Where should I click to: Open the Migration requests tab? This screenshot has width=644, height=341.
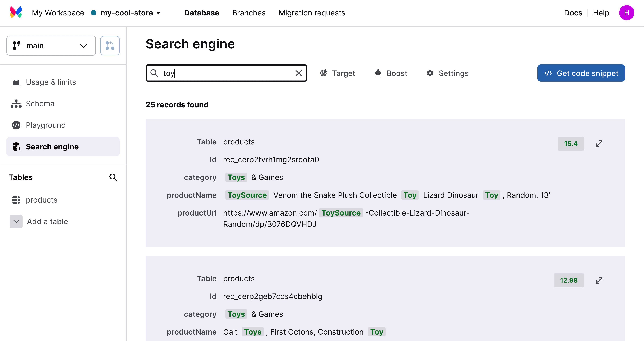(312, 13)
